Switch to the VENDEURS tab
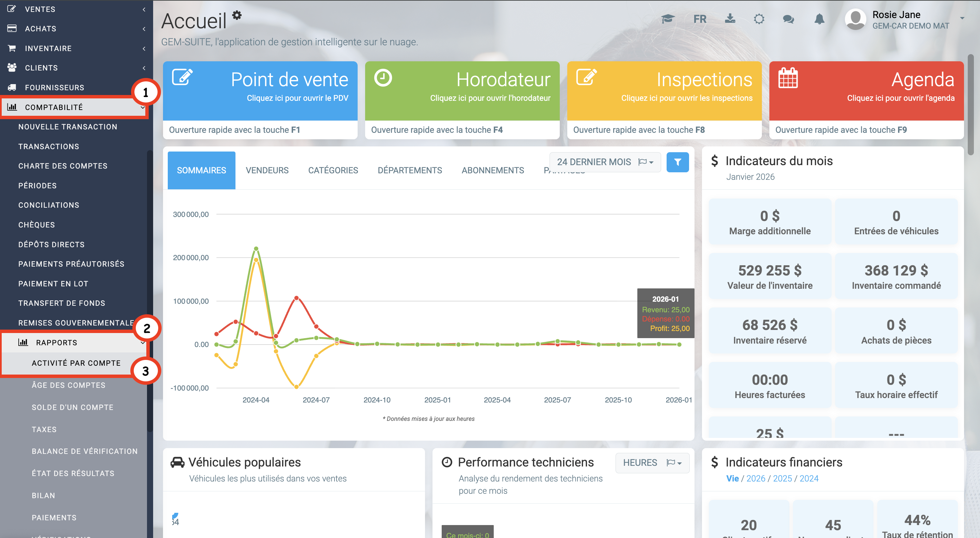 (267, 170)
